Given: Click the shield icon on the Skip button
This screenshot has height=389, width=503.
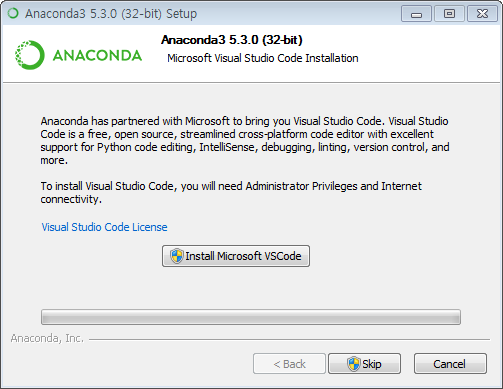Looking at the screenshot, I should tap(354, 364).
